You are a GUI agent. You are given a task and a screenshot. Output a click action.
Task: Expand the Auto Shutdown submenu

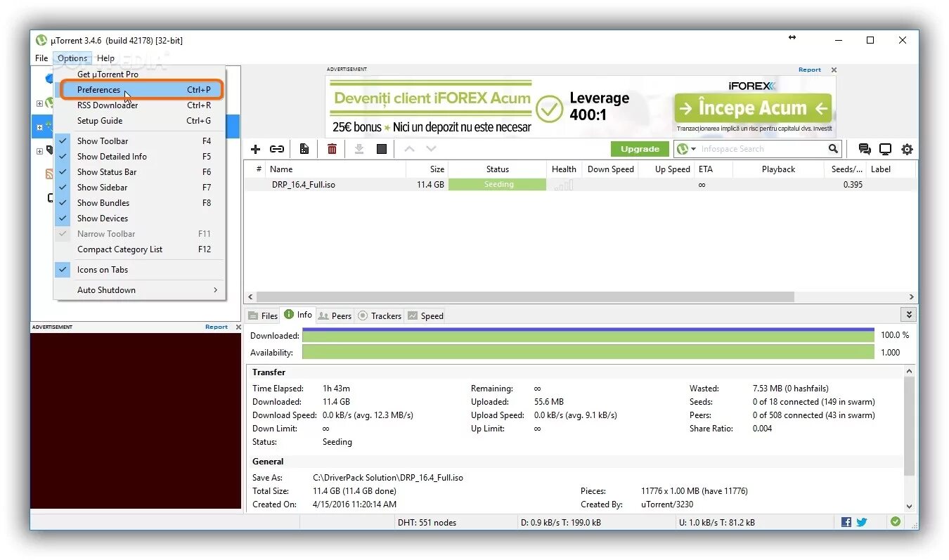pos(139,290)
